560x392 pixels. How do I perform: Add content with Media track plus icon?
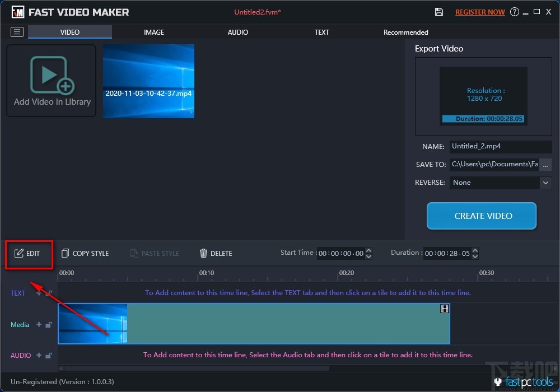39,324
